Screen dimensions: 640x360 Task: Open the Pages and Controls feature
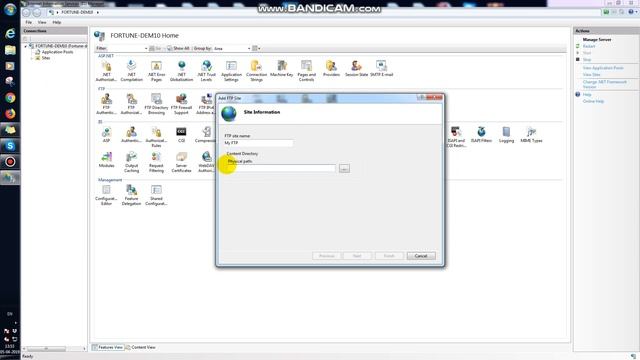[307, 71]
